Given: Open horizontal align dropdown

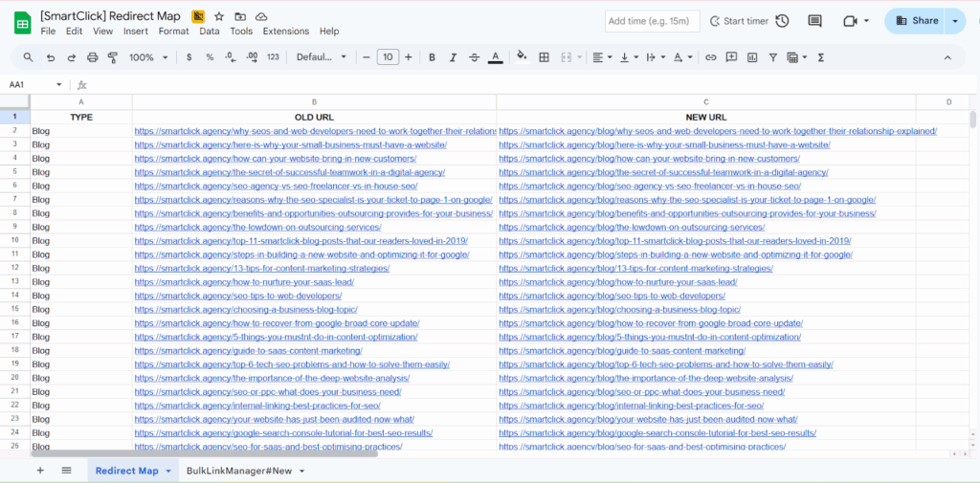Looking at the screenshot, I should [x=602, y=57].
